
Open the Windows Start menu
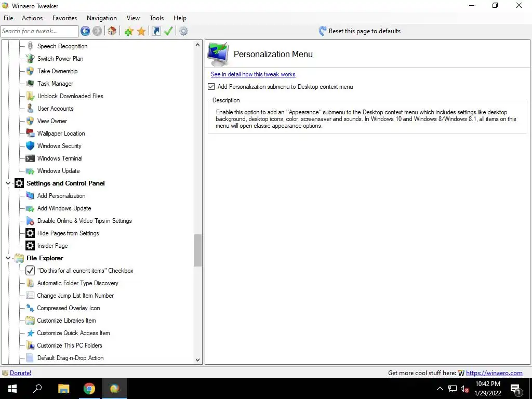click(x=12, y=389)
